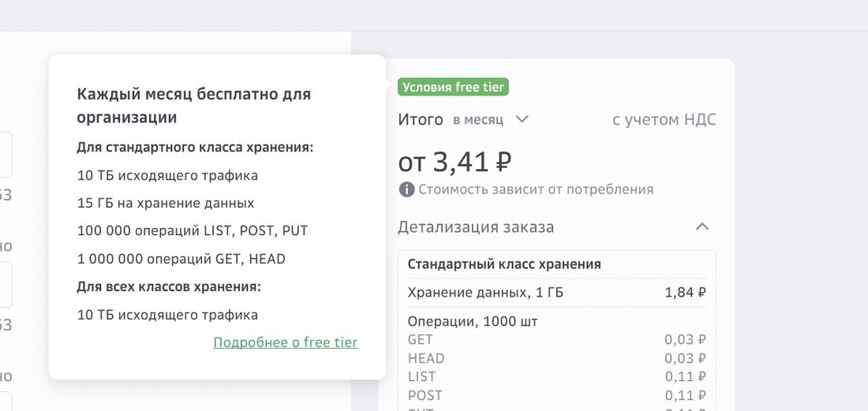Click the 'LIST' operation row label
Screen dimensions: 868x411
[421, 377]
